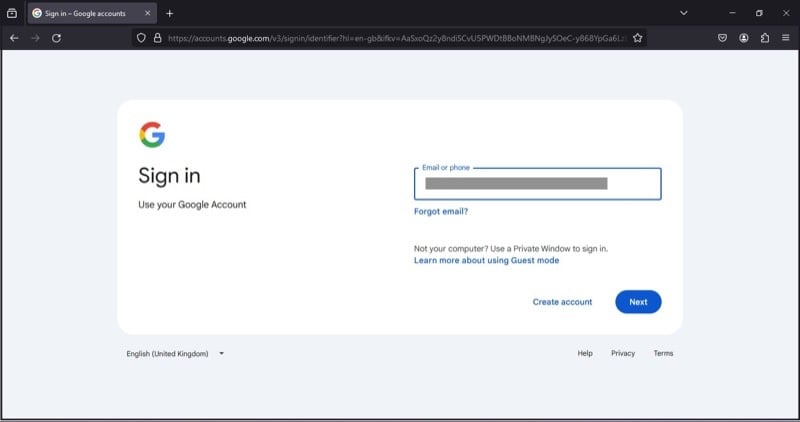
Task: Focus the Email or phone field
Action: (x=538, y=184)
